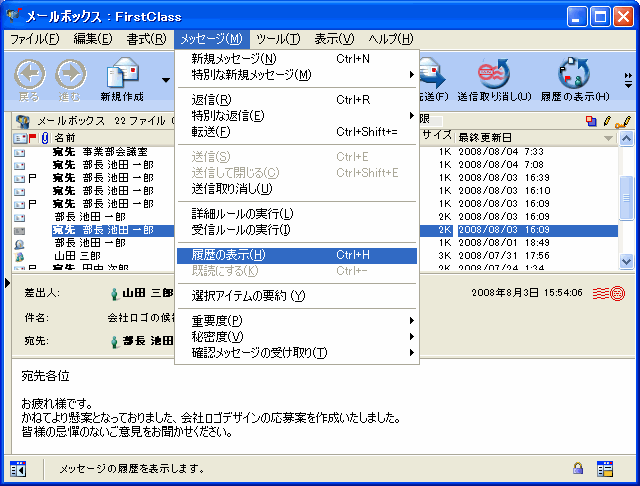Image resolution: width=640 pixels, height=486 pixels.
Task: Click the 名前 column header
Action: (65, 137)
